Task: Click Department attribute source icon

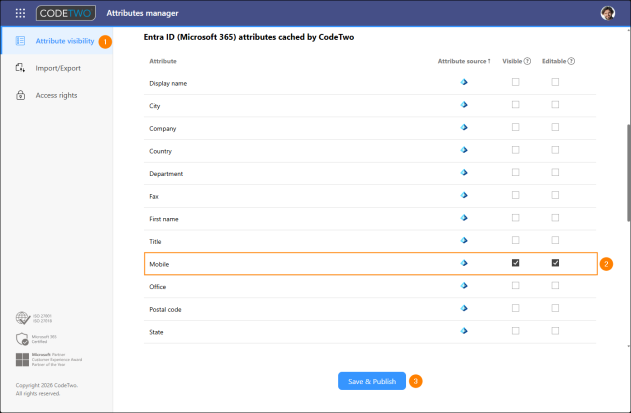Action: 464,172
